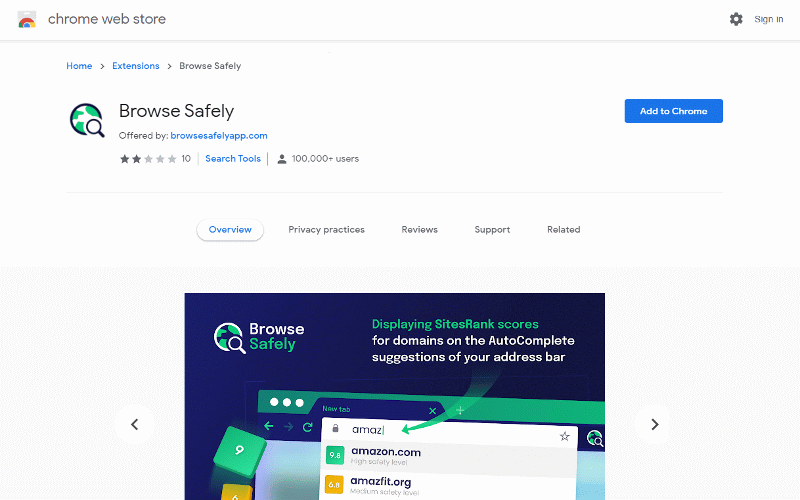The image size is (800, 500).
Task: Select the Overview tab
Action: [230, 230]
